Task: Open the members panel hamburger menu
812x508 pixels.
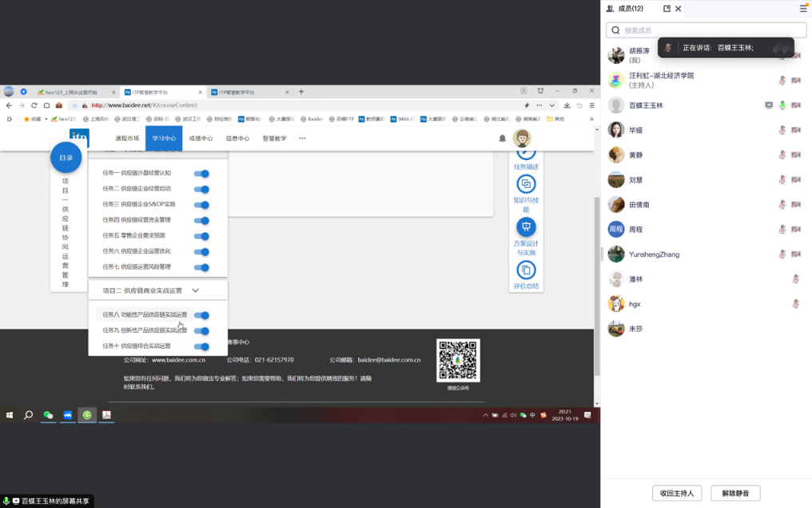Action: (803, 9)
